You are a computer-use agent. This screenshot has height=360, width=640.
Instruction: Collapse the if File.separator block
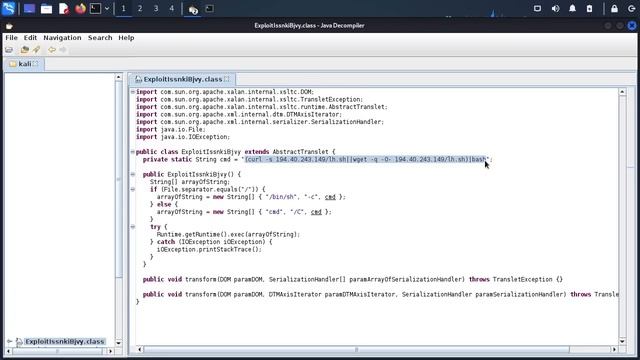[x=133, y=189]
